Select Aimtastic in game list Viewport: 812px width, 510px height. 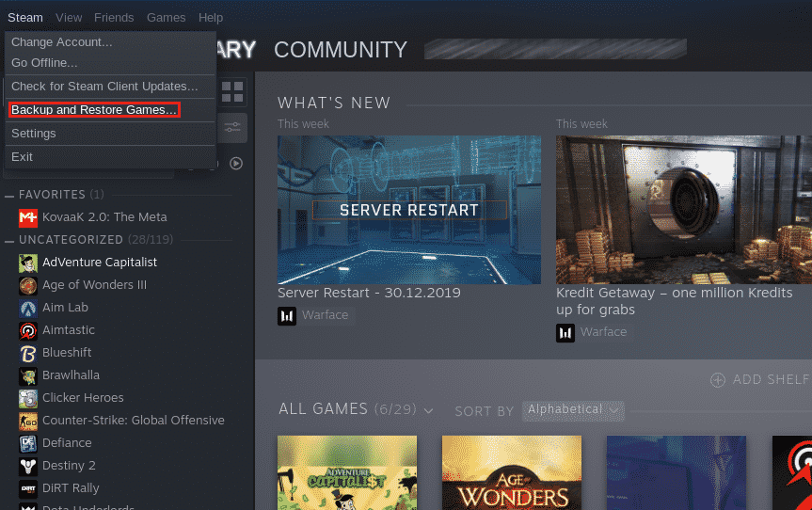click(x=69, y=330)
